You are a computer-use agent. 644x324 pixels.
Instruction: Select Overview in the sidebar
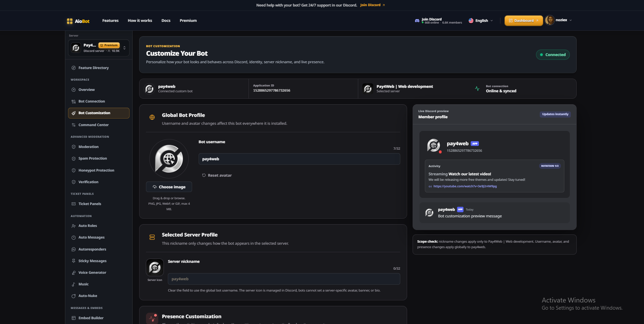[x=99, y=90]
